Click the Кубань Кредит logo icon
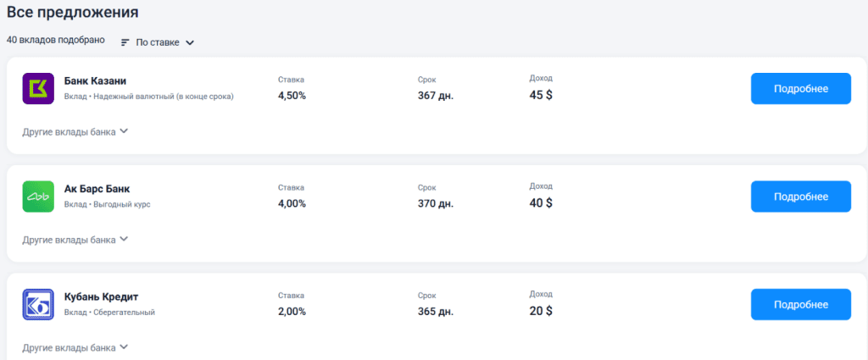 coord(38,304)
